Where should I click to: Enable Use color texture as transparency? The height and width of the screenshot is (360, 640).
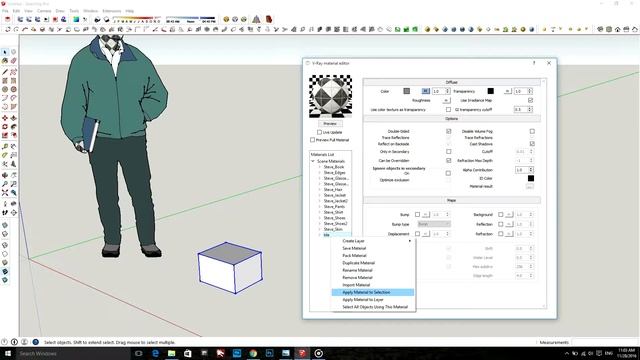[x=449, y=109]
